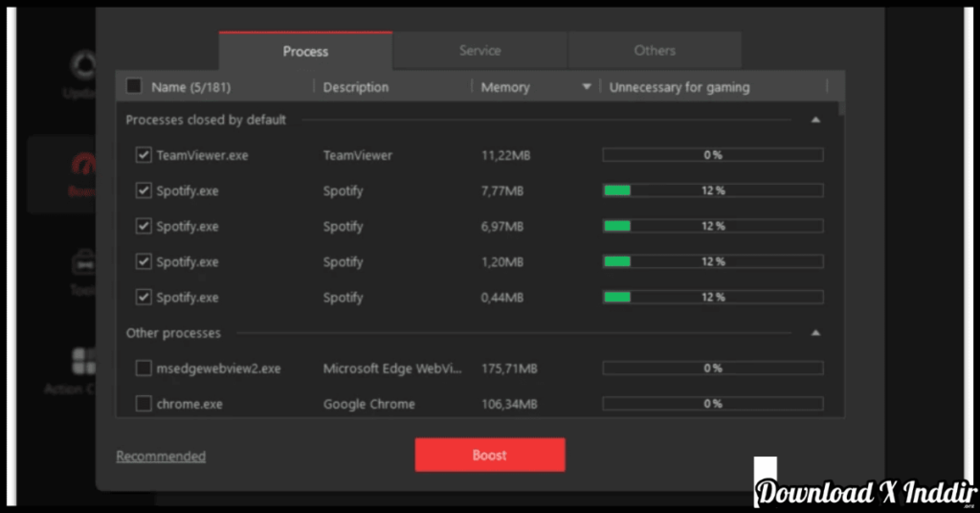Screen dimensions: 980x513
Task: Click the 0,44MB memory value
Action: [x=501, y=298]
